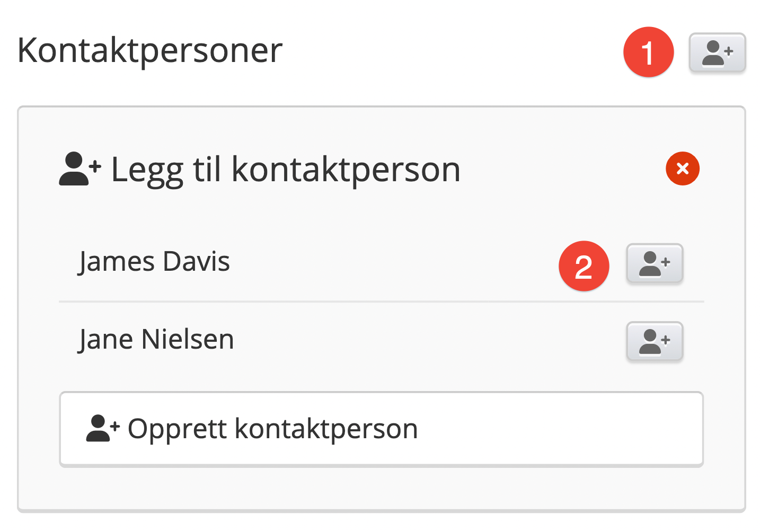Viewport: 760px width, 532px height.
Task: Click the Kontaktpersoner heading
Action: (150, 51)
